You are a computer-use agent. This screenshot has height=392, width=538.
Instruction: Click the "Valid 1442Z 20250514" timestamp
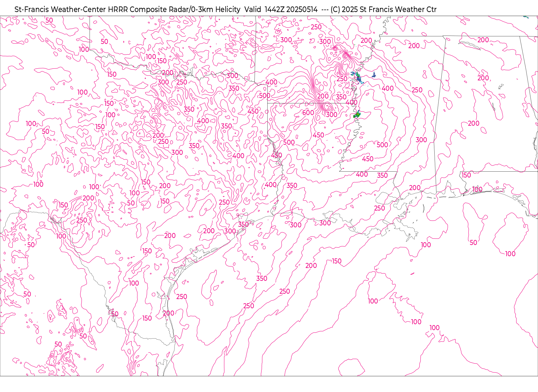281,10
